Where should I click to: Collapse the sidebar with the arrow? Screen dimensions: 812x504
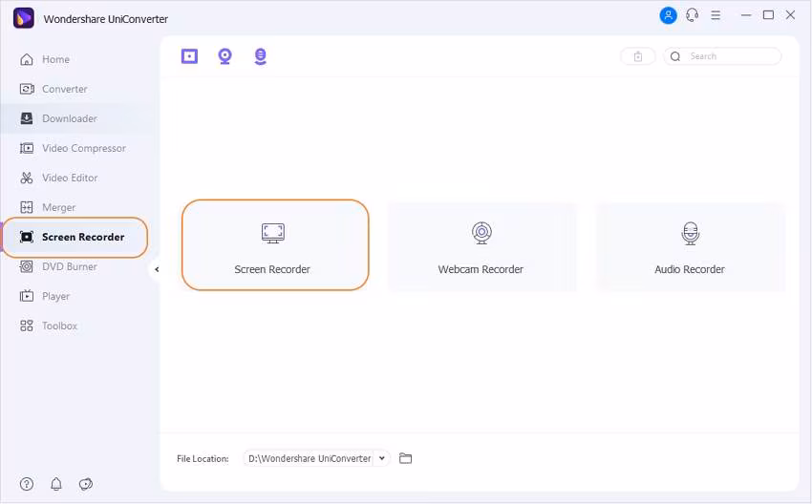pos(157,269)
